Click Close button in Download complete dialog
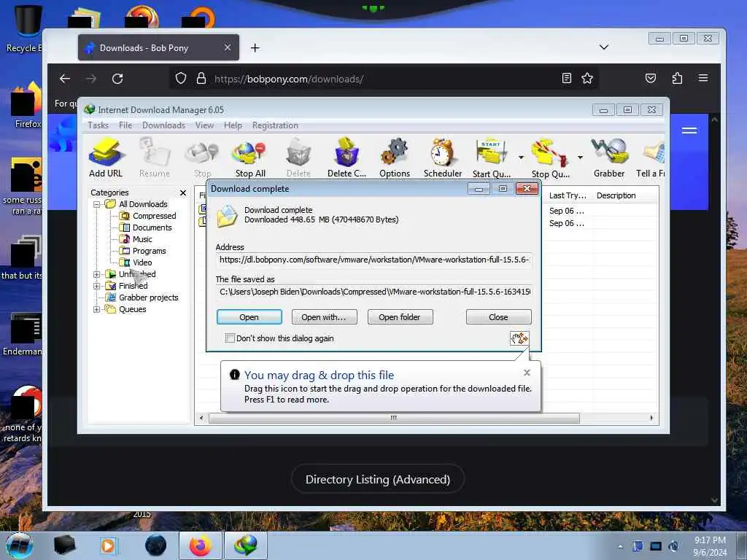This screenshot has width=747, height=560. [x=498, y=317]
